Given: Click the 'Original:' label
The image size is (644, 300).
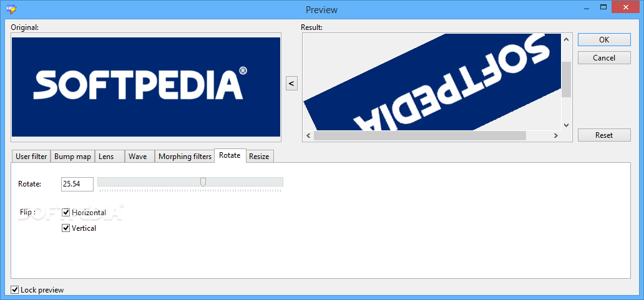Looking at the screenshot, I should [24, 27].
